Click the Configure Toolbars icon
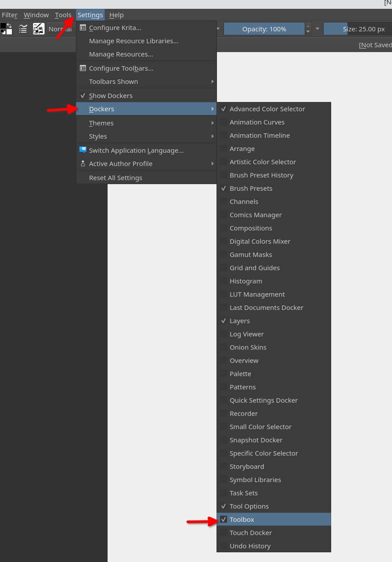Viewport: 392px width, 562px height. (x=83, y=68)
